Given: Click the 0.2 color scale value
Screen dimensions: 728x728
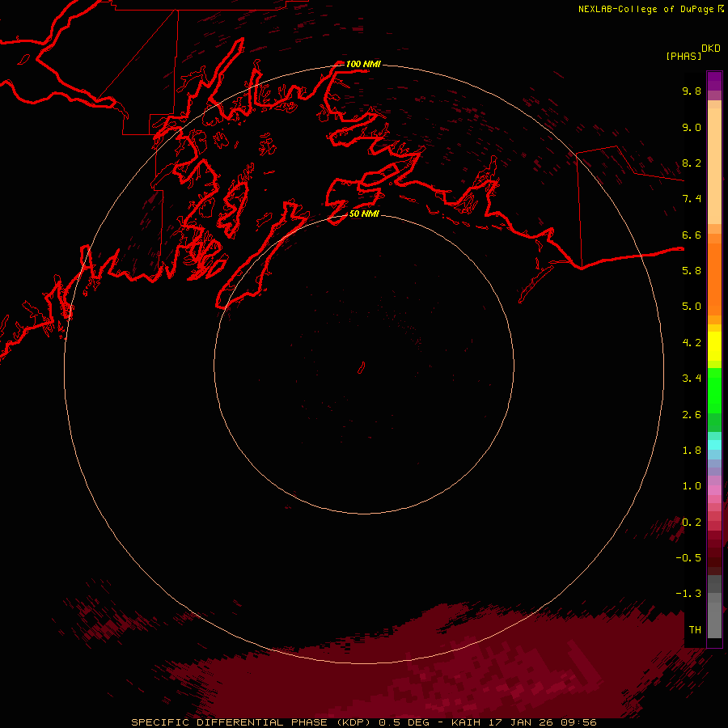Looking at the screenshot, I should (692, 522).
